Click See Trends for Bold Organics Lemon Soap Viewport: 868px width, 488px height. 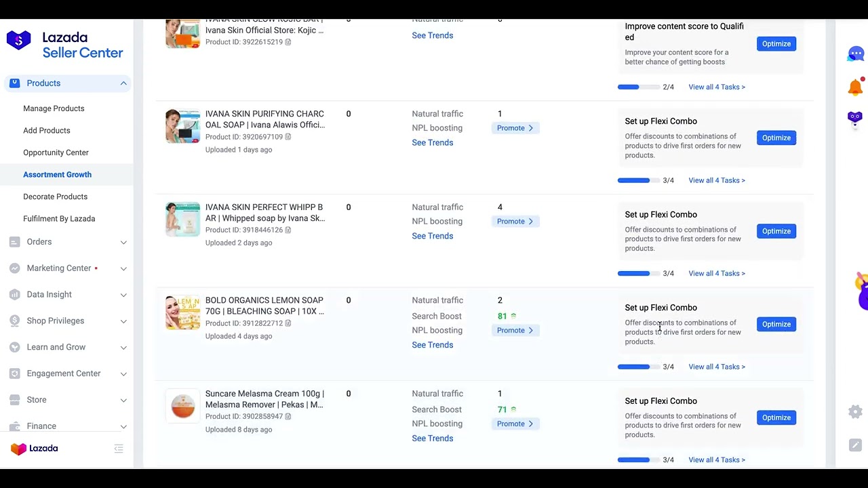(432, 345)
